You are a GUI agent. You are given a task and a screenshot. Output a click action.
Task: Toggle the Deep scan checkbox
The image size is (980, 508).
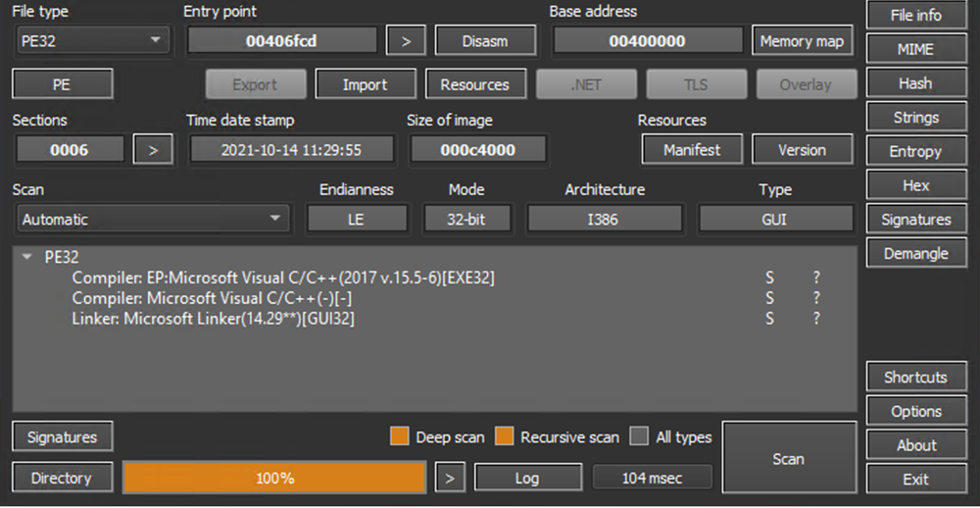[400, 436]
